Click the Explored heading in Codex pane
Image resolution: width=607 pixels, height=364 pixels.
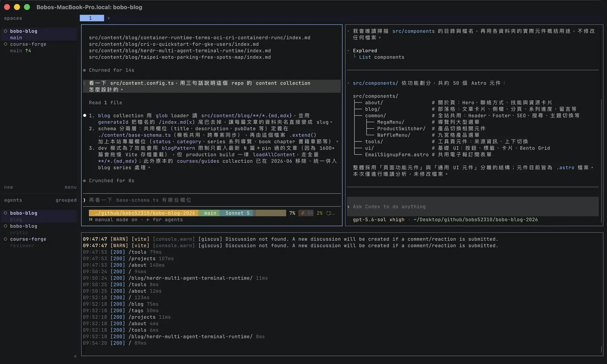(365, 51)
